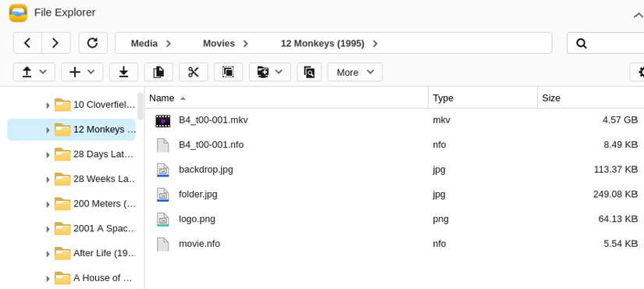
Task: Click 12 Monkeys (1995) breadcrumb
Action: (x=322, y=44)
